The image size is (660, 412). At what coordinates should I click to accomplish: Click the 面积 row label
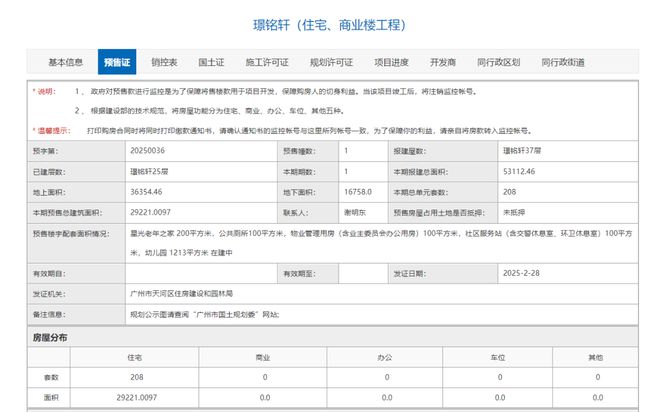(51, 398)
